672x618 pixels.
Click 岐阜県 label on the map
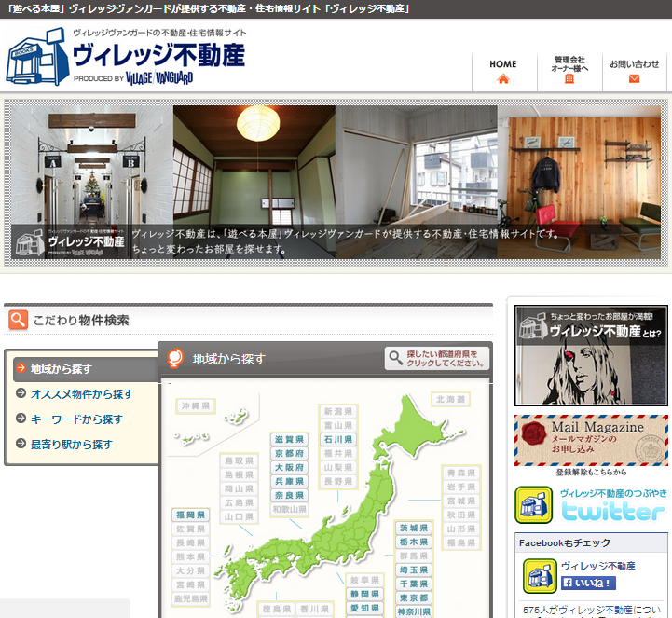pos(364,581)
